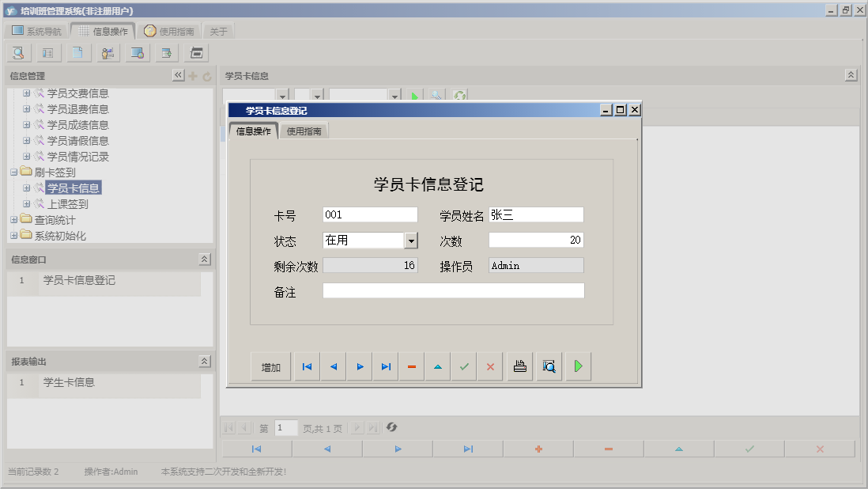The width and height of the screenshot is (868, 489).
Task: Click the 增加 add button
Action: coord(270,366)
